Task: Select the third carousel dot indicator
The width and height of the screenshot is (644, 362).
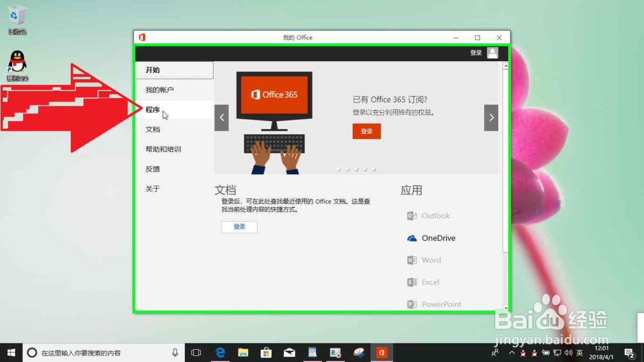Action: click(356, 169)
